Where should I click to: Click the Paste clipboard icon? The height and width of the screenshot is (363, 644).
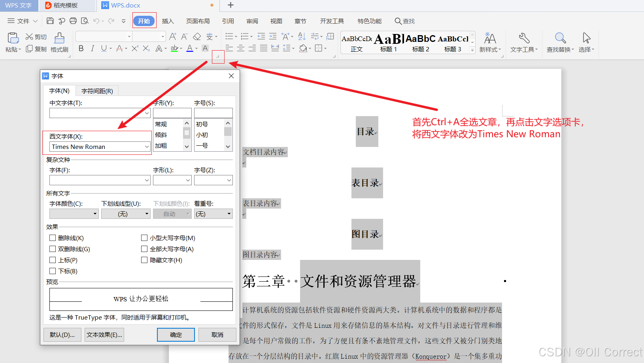point(13,38)
